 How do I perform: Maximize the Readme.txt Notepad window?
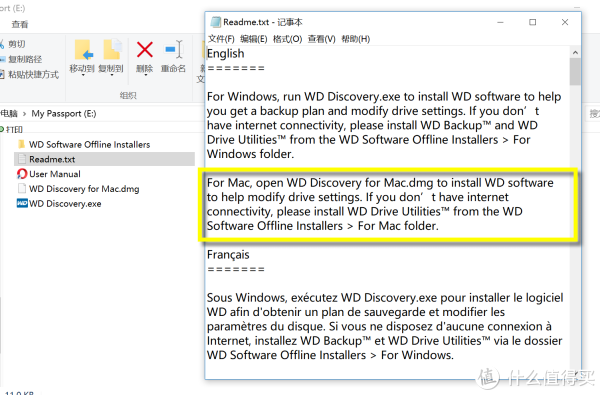click(532, 22)
